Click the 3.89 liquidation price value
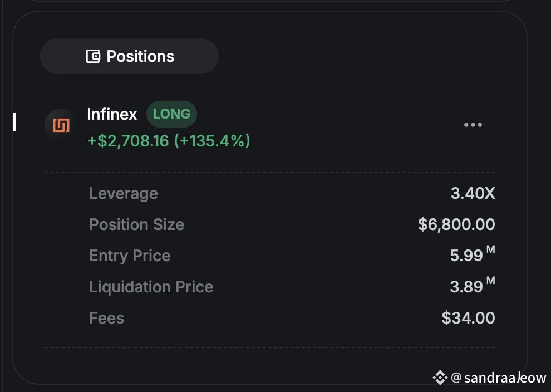Image resolution: width=551 pixels, height=392 pixels. [x=466, y=287]
